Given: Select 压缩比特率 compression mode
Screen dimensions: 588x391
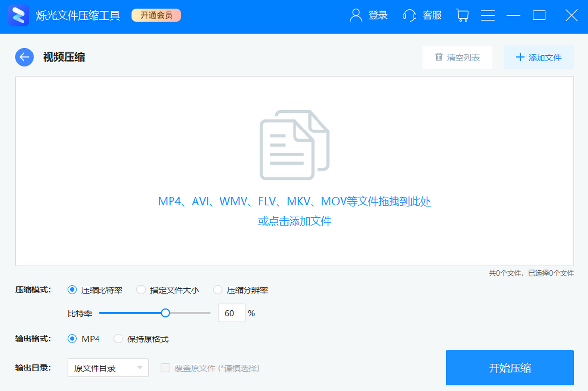Looking at the screenshot, I should click(x=95, y=290).
